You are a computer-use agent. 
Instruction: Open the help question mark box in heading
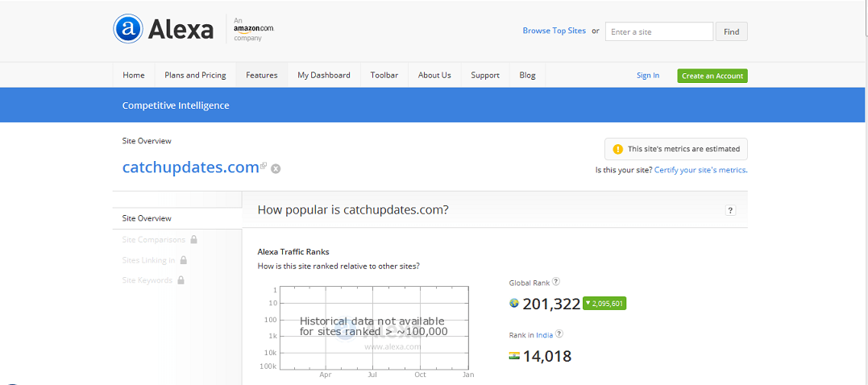(730, 210)
